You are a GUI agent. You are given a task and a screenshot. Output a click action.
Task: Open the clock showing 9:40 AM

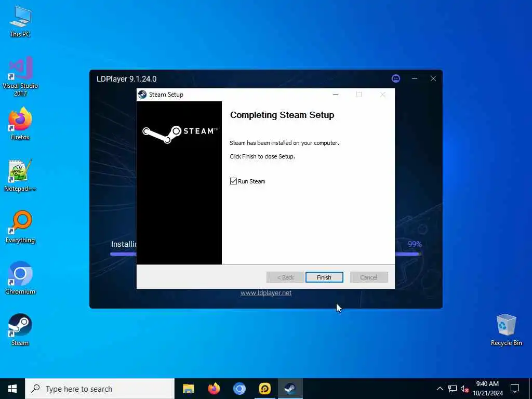(x=487, y=389)
